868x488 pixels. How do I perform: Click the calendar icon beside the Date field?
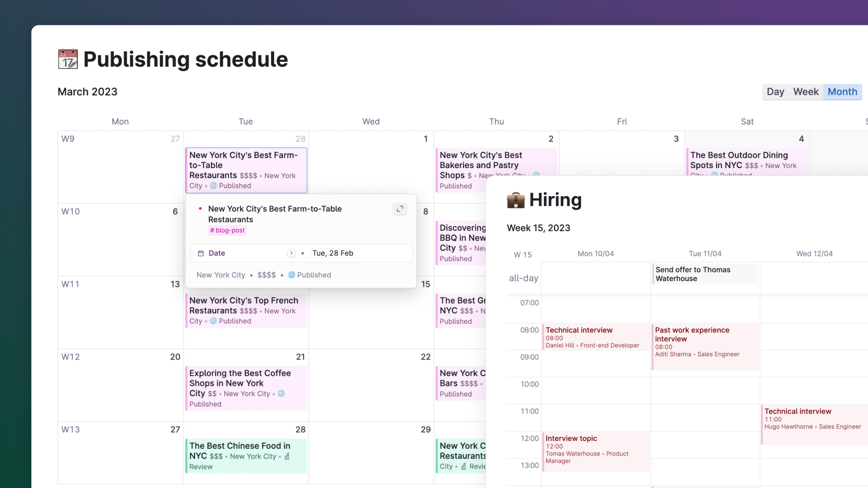[201, 253]
